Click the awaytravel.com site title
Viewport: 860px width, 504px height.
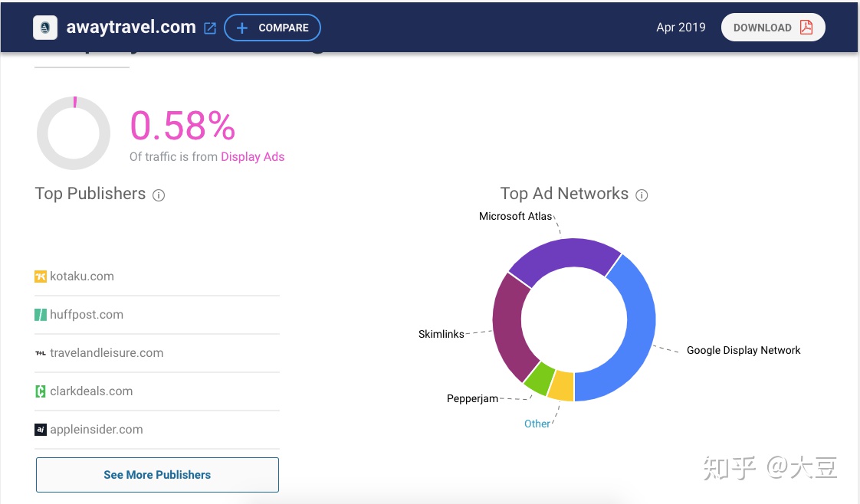coord(131,27)
